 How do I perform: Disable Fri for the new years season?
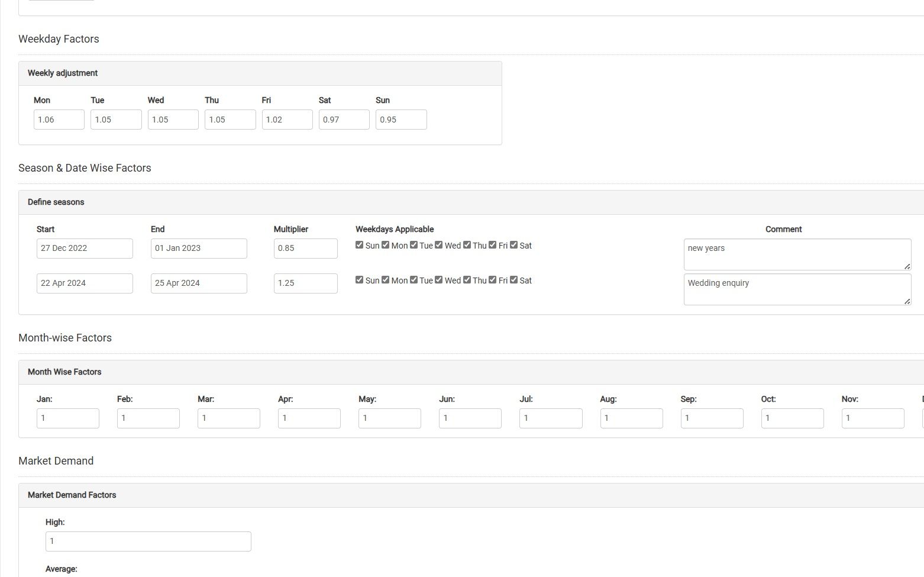493,245
